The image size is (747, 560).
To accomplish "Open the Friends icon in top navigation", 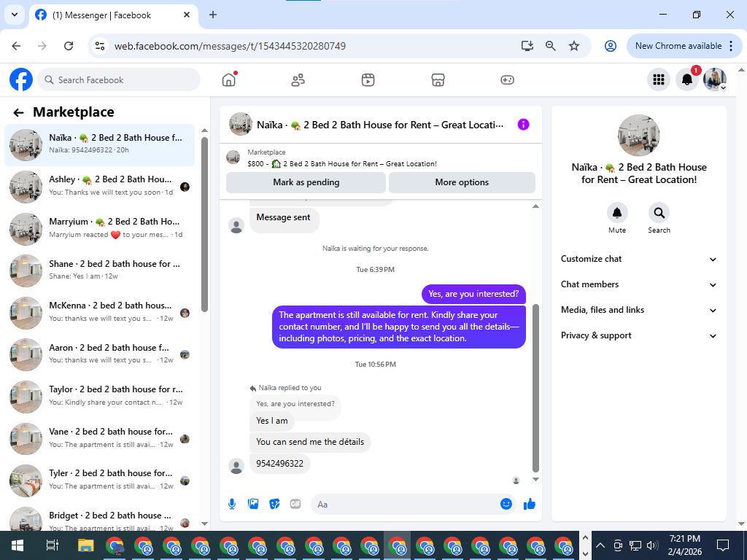I will click(x=298, y=80).
